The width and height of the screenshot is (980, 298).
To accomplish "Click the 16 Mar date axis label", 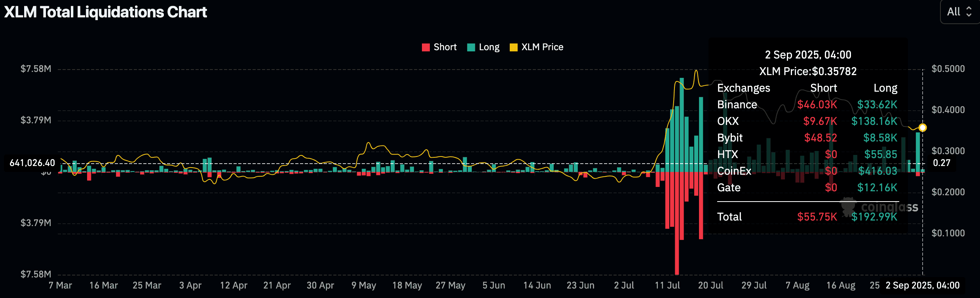I will pyautogui.click(x=104, y=285).
